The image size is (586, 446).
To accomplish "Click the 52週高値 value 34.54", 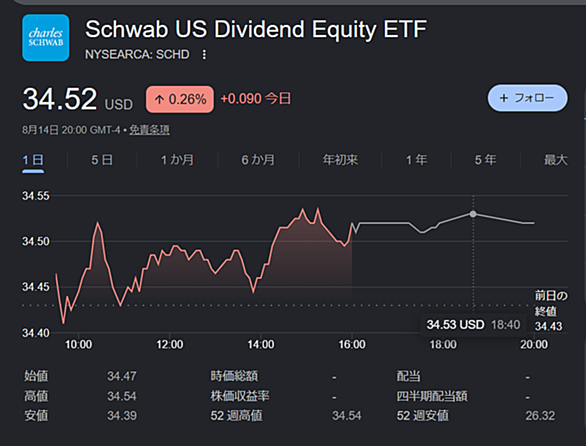I will pyautogui.click(x=347, y=416).
